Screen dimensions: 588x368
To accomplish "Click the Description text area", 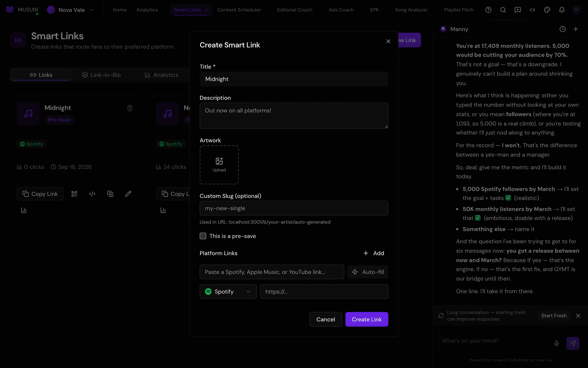I will pyautogui.click(x=294, y=116).
